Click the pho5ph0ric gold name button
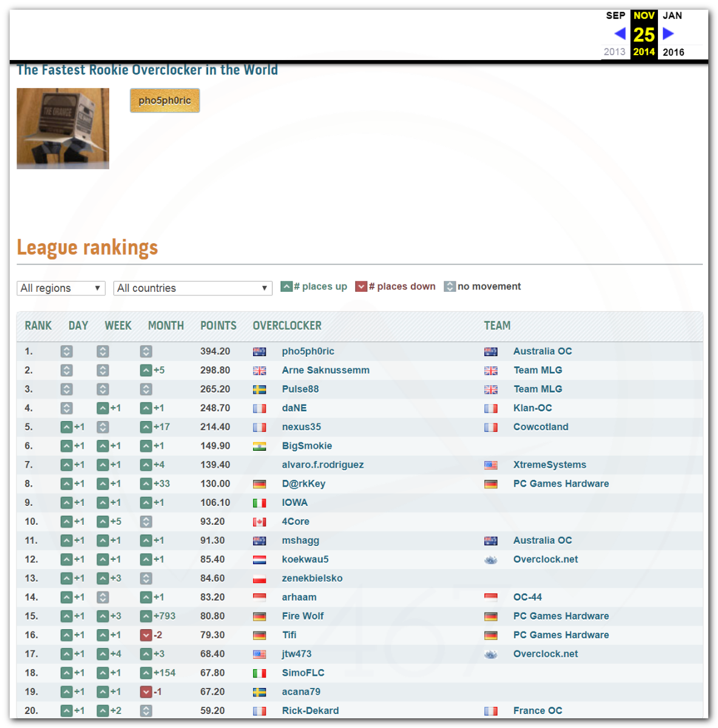 [164, 101]
